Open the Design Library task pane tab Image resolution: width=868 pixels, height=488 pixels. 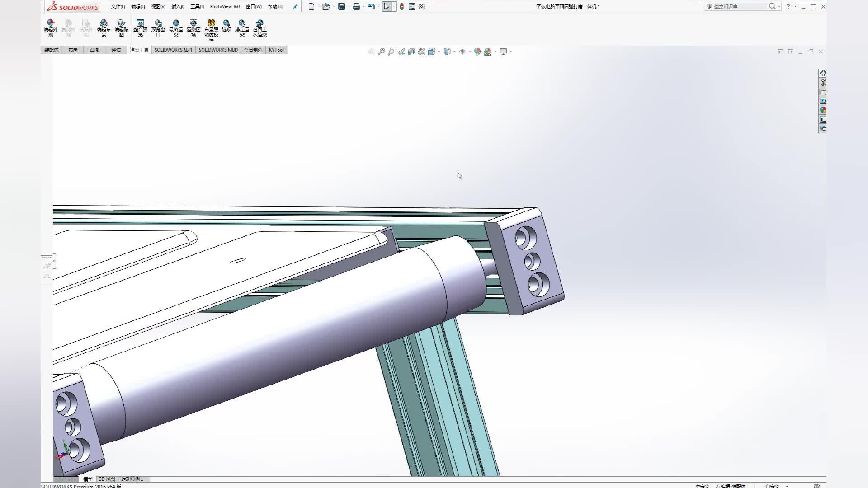coord(823,82)
